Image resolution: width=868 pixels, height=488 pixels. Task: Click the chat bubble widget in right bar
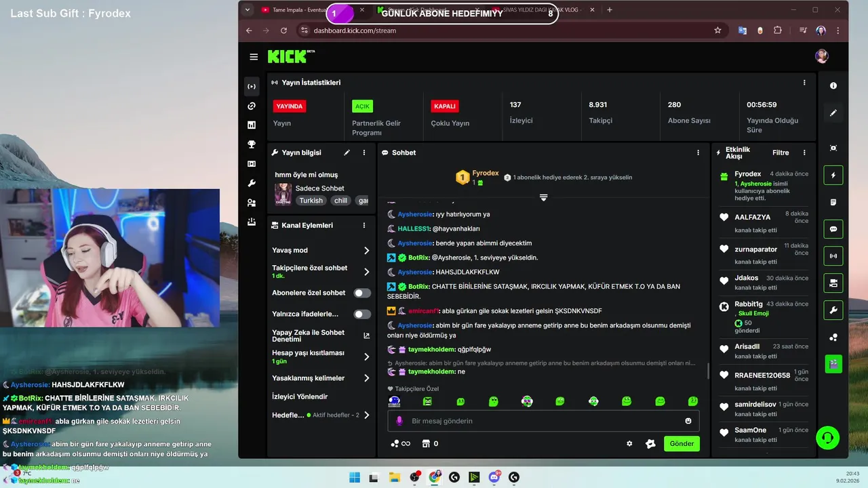coord(833,229)
